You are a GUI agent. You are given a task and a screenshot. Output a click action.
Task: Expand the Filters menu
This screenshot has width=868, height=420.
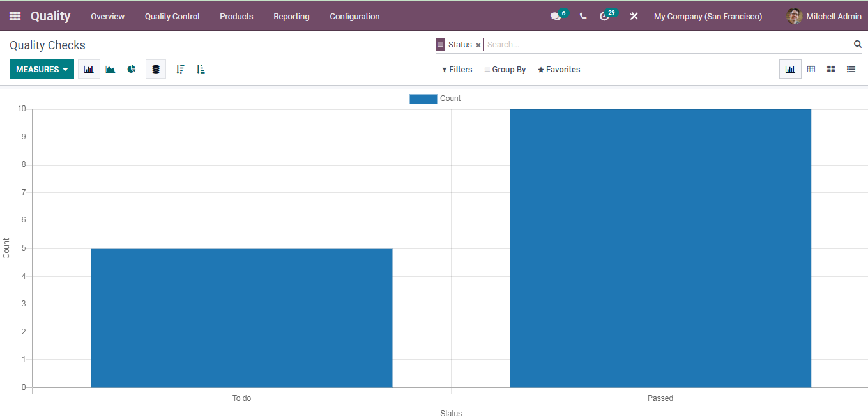pos(457,69)
